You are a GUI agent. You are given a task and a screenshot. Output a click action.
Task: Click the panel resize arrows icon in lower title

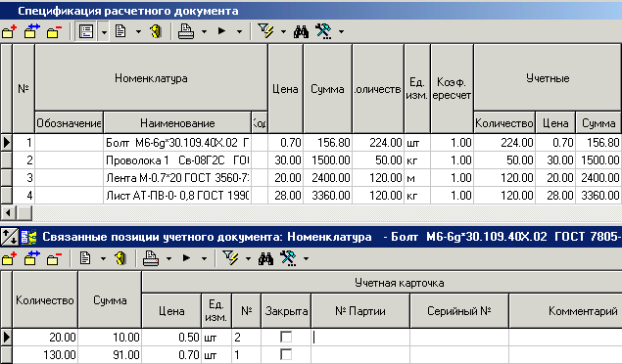(9, 237)
